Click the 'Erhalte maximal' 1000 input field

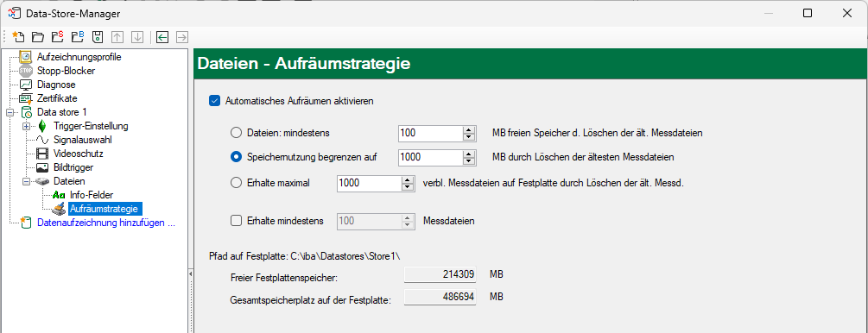(369, 183)
